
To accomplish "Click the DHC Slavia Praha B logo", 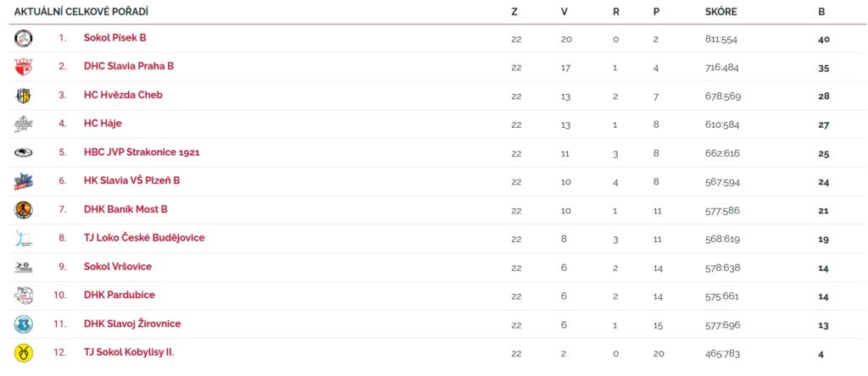I will tap(24, 67).
